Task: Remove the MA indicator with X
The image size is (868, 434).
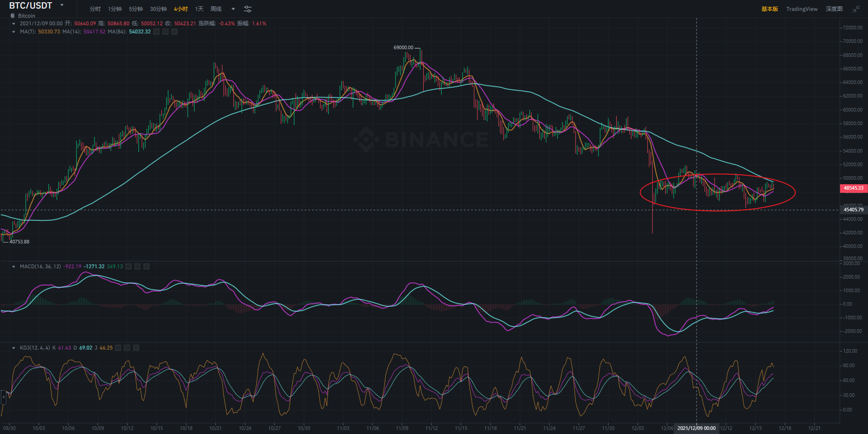Action: click(175, 32)
